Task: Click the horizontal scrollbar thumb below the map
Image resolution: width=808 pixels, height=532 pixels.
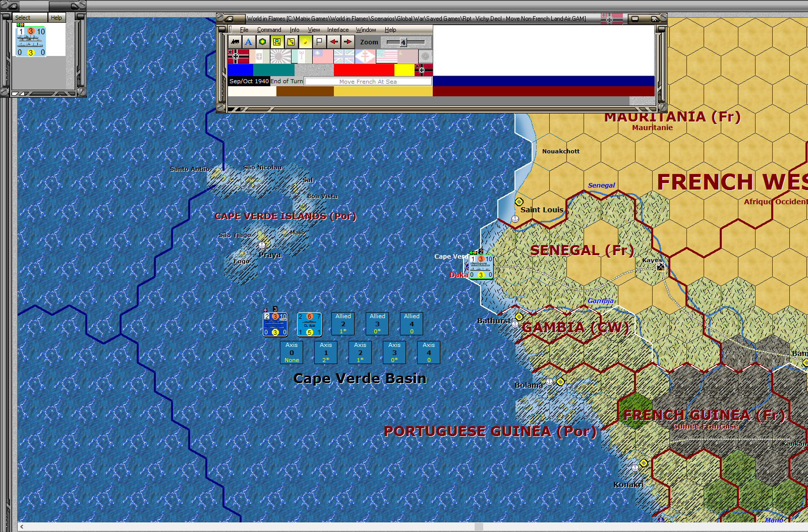Action: 479,526
